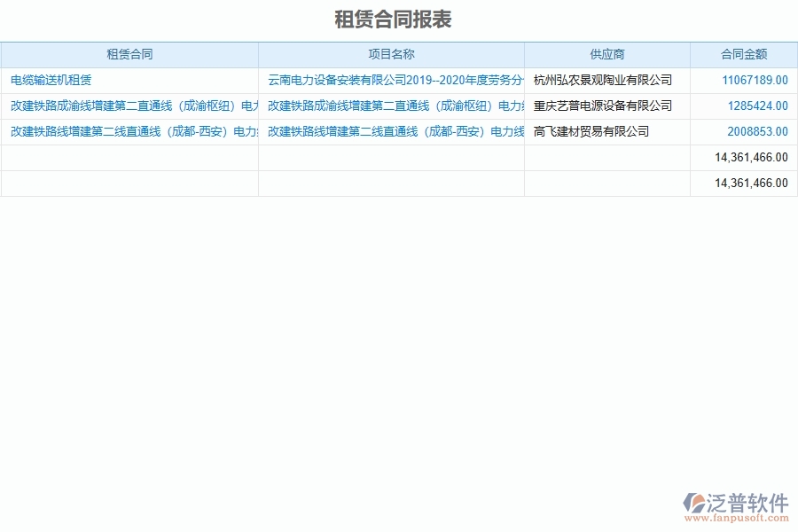Open the 改建铁路线增建第二线直通线（成都-西安） contract
The image size is (798, 532).
(129, 131)
